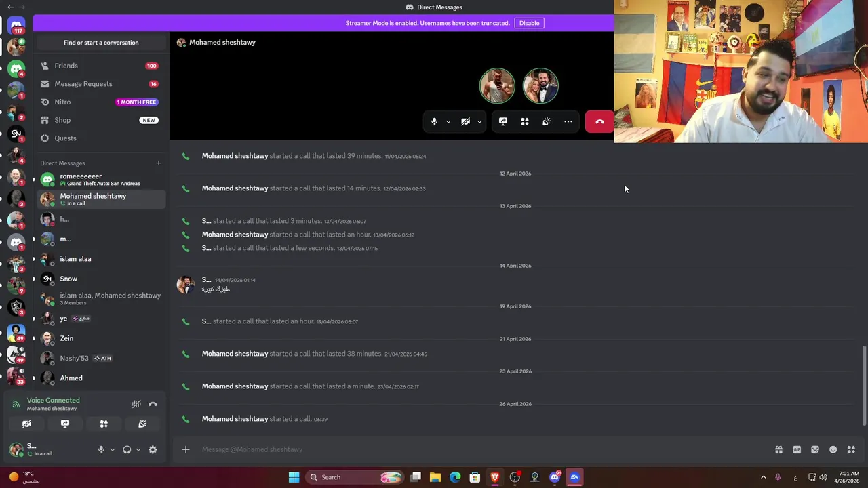Open more call options (three dots)
Screen dimensions: 868x488
coord(568,122)
